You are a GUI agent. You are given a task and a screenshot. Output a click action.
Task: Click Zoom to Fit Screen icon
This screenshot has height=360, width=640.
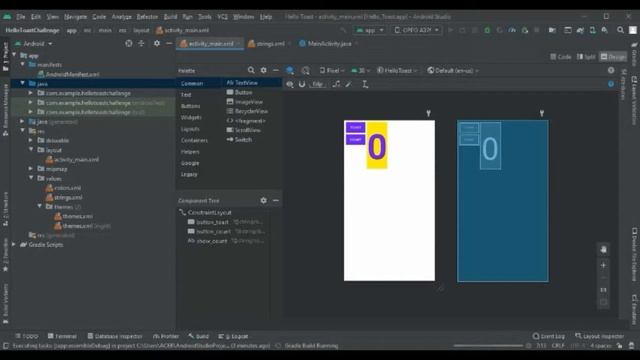coord(604,302)
